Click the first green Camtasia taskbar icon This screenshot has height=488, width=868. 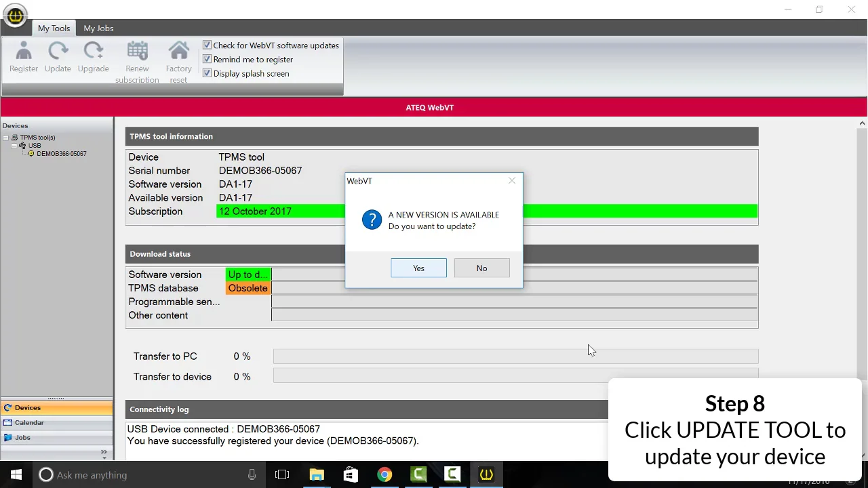[x=418, y=475]
